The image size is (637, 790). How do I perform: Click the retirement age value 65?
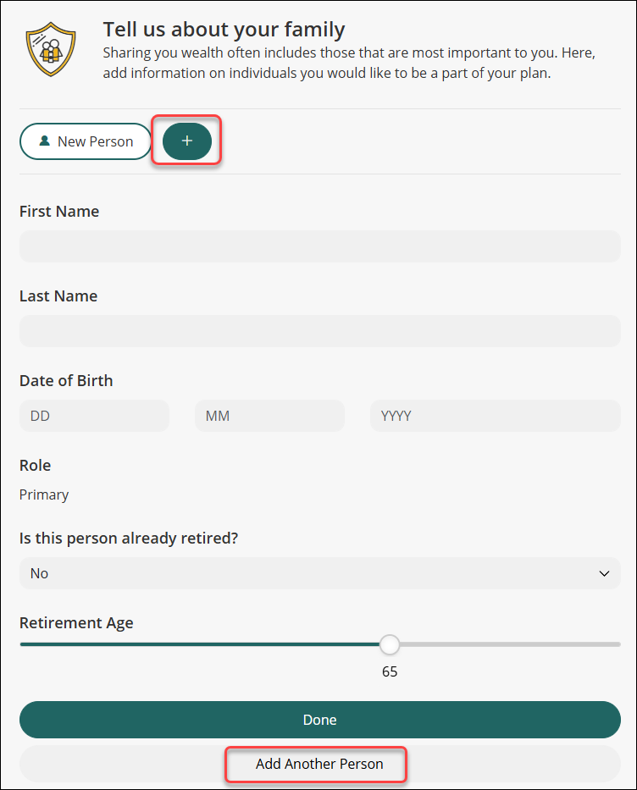click(x=390, y=672)
